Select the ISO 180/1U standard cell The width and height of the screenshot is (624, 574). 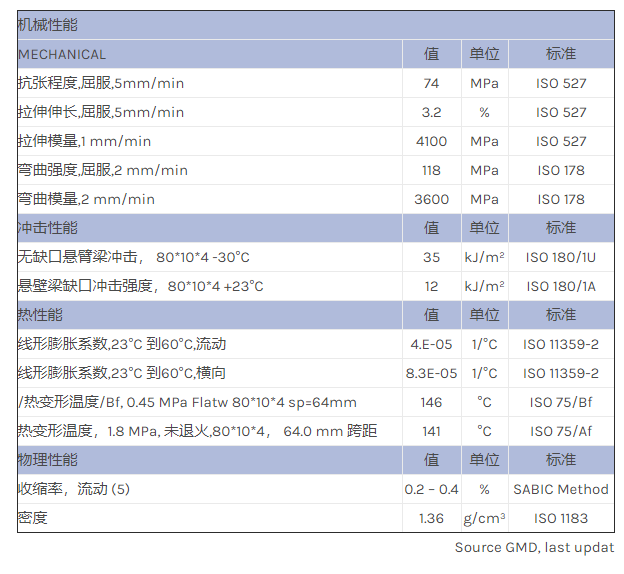[x=560, y=257]
